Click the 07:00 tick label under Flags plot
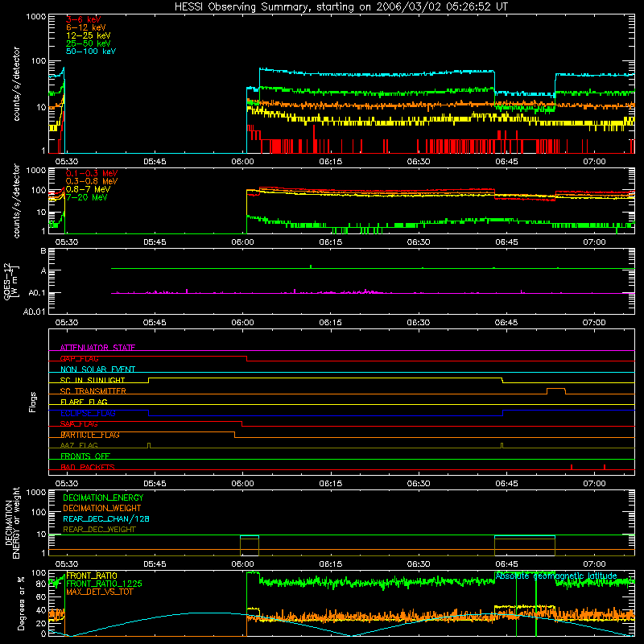The image size is (644, 644). [x=594, y=484]
